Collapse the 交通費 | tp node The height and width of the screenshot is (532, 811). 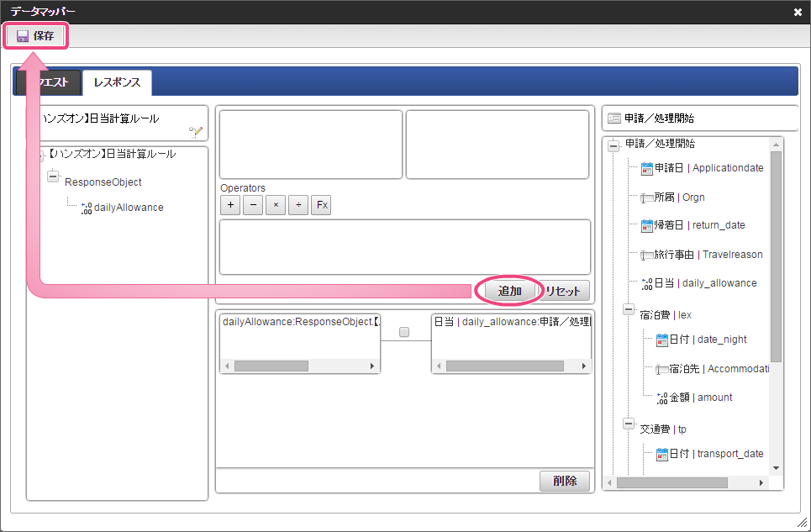pyautogui.click(x=629, y=424)
